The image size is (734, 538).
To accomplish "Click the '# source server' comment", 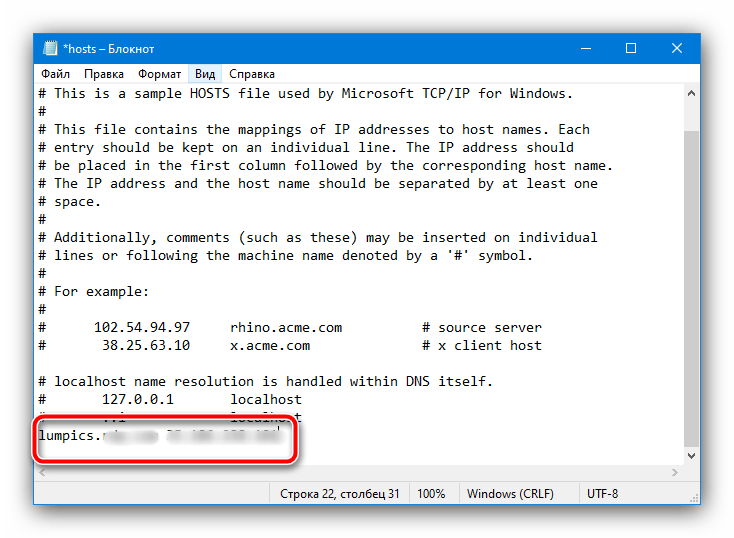I will point(482,327).
